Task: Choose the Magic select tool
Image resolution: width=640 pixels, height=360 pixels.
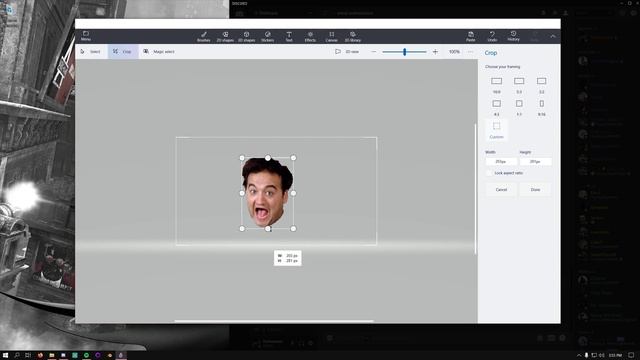Action: (159, 51)
